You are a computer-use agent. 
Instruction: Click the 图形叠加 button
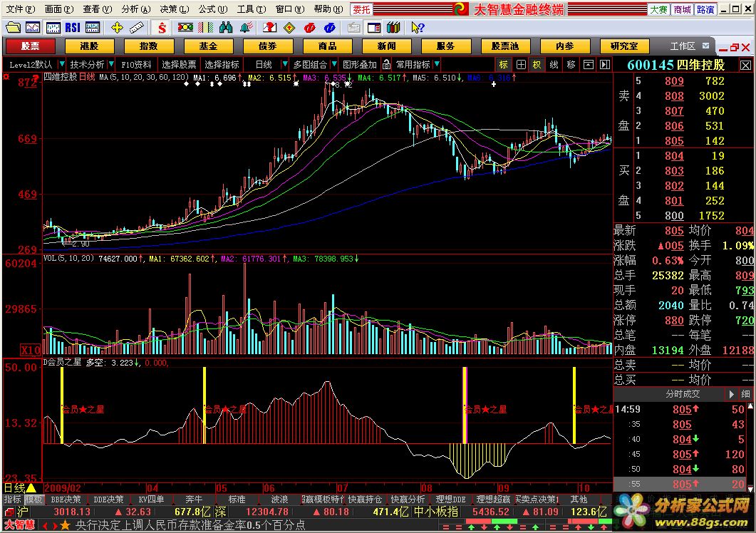[360, 64]
